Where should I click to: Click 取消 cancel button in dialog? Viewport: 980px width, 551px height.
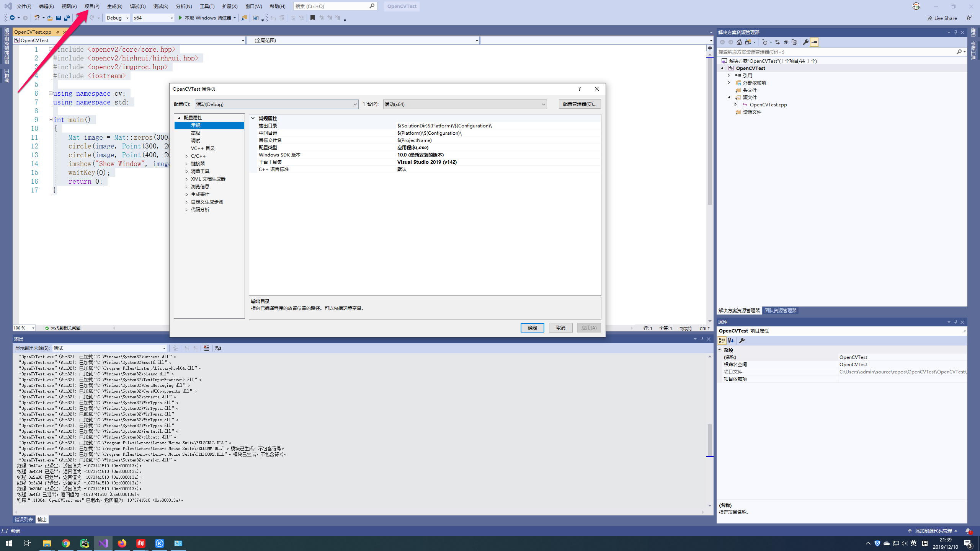[561, 328]
